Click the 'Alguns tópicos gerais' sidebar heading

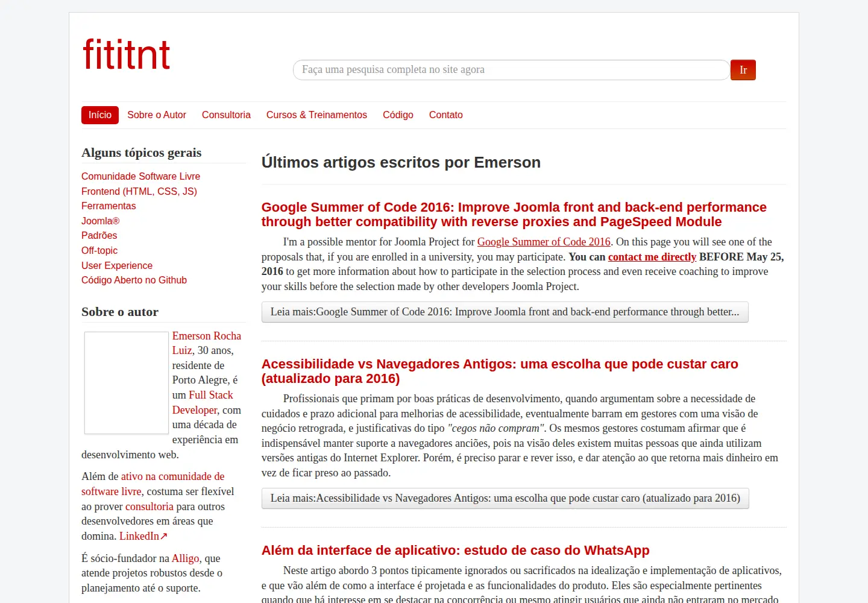pos(142,153)
